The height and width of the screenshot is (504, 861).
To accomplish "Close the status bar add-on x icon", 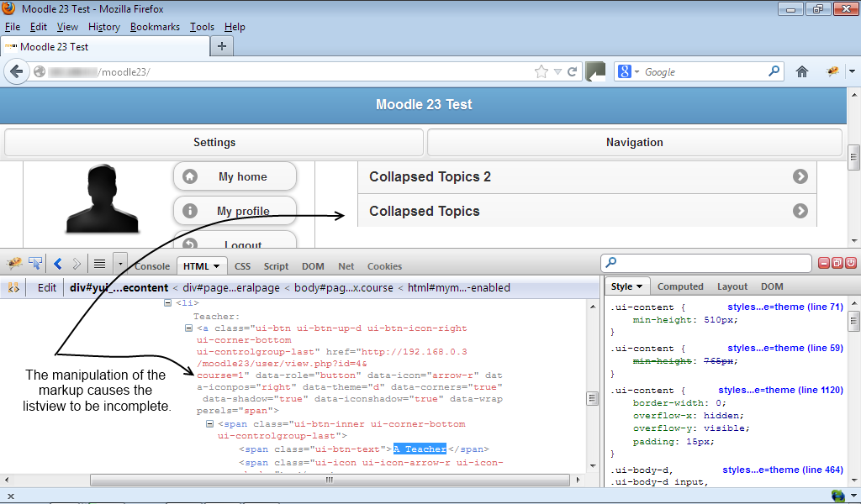I will [x=10, y=496].
